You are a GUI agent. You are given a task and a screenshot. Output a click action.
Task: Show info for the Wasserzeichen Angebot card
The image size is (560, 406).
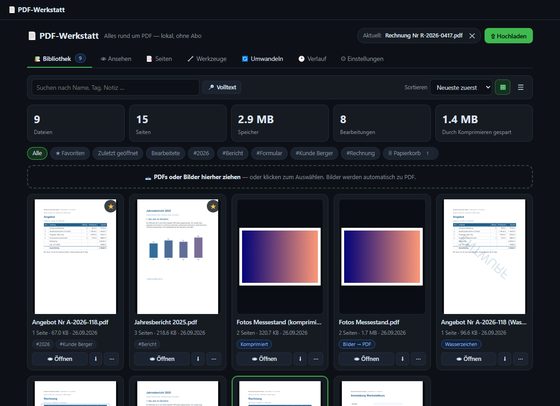(505, 359)
